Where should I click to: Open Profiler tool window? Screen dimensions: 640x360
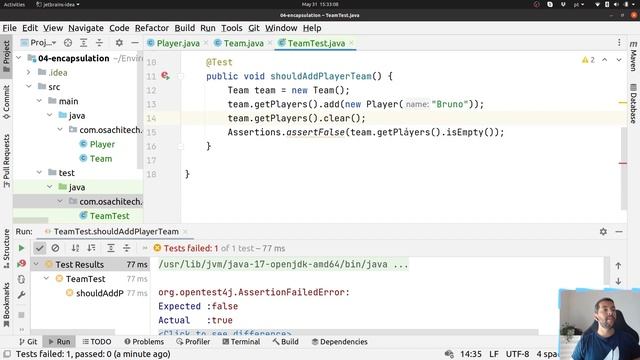[x=193, y=342]
